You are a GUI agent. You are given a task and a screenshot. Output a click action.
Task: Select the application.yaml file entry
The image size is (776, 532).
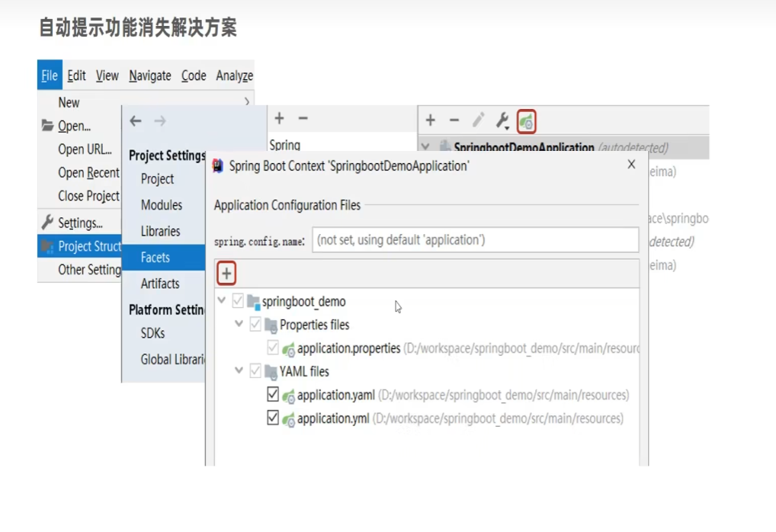point(336,395)
